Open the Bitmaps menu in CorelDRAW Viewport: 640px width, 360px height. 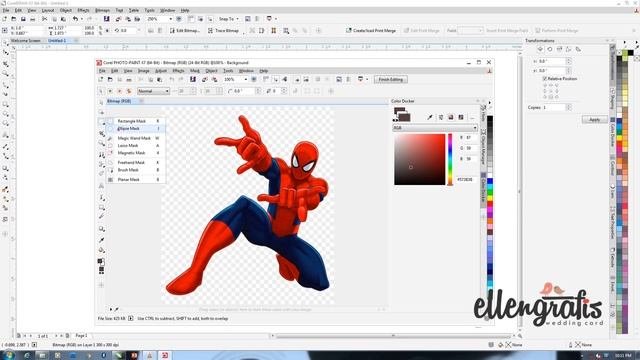coord(102,10)
